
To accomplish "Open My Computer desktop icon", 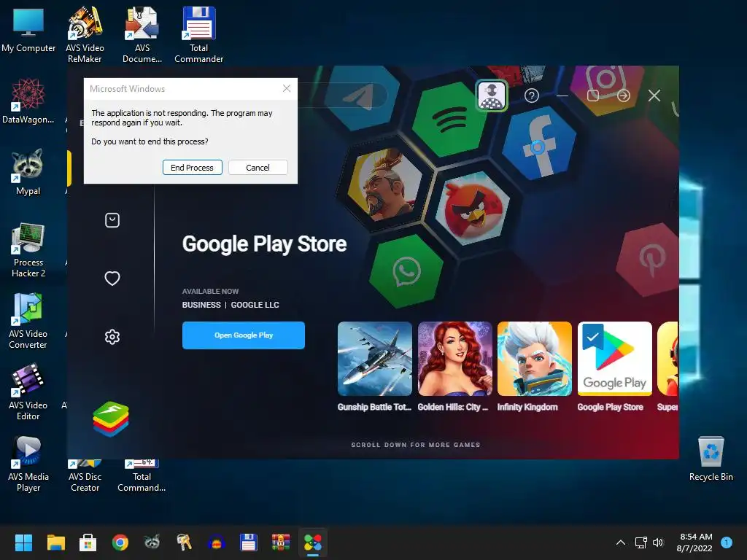I will tap(28, 29).
